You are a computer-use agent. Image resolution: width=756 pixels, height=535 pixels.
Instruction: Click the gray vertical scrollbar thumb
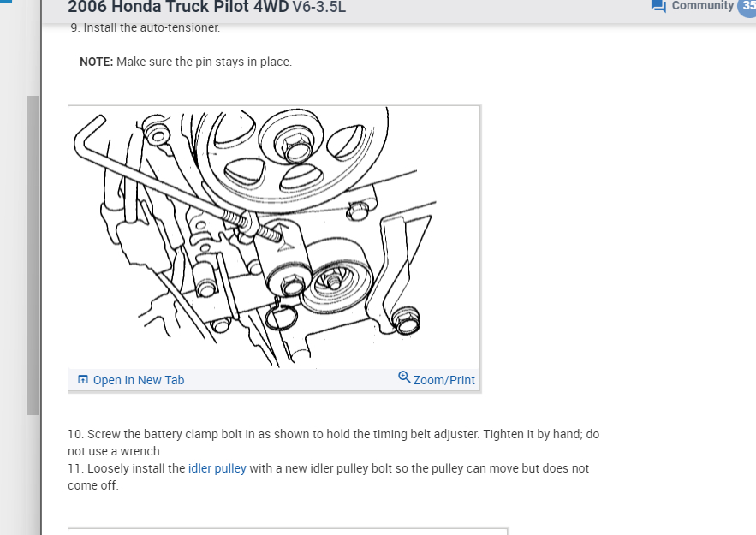click(33, 255)
